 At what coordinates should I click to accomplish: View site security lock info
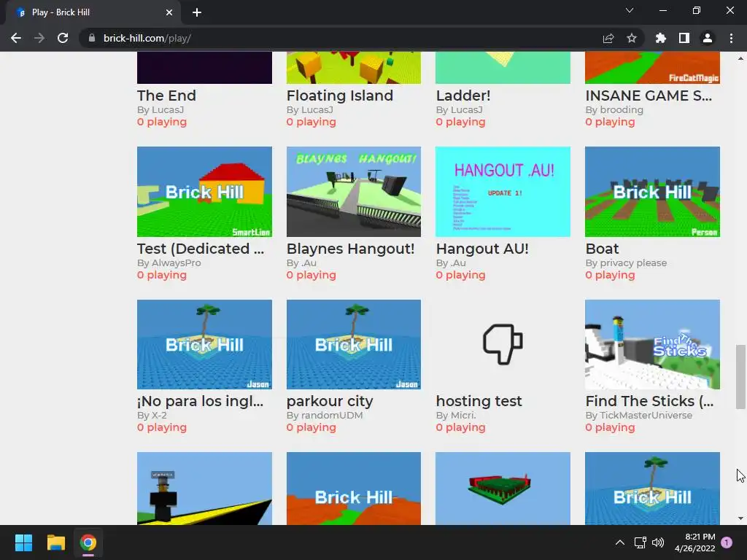(92, 38)
